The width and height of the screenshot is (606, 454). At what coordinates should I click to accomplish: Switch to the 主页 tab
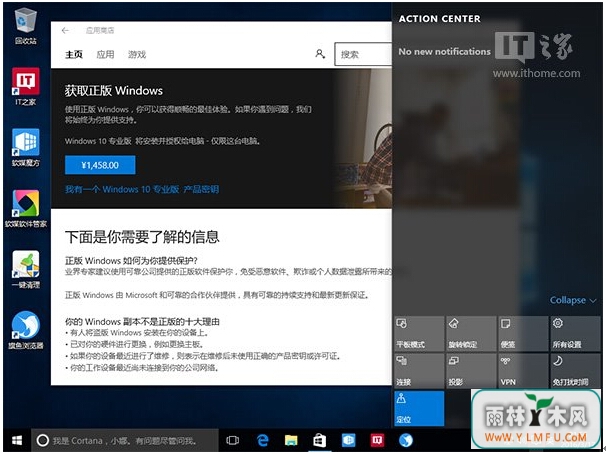coord(74,54)
